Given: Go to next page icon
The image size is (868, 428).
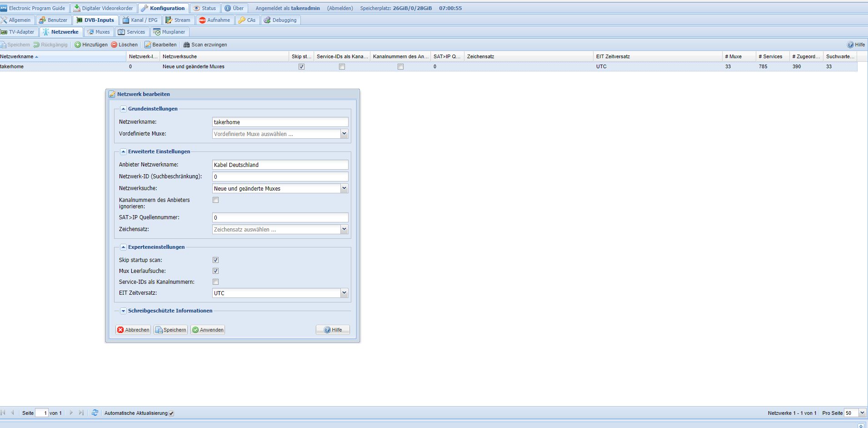Looking at the screenshot, I should point(71,413).
